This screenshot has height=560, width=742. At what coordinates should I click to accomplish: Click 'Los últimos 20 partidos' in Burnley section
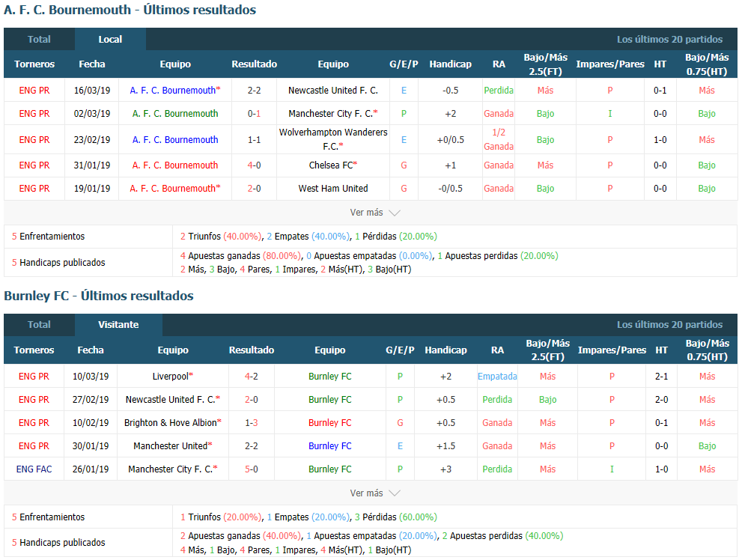tap(669, 324)
